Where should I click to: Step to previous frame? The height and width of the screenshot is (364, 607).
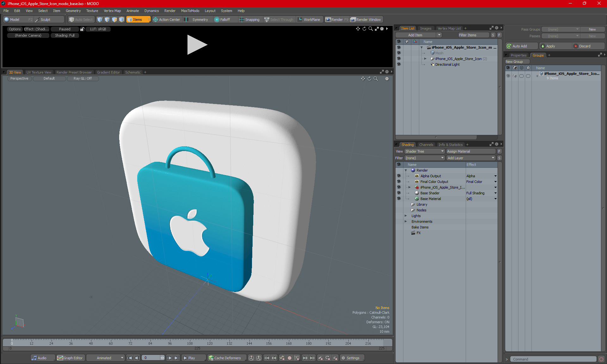[x=137, y=358]
